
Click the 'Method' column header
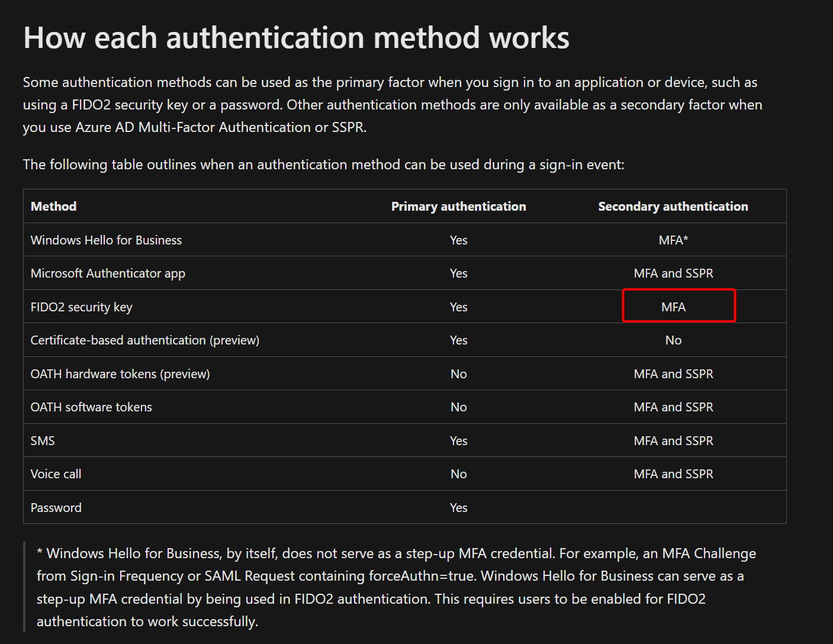(53, 206)
